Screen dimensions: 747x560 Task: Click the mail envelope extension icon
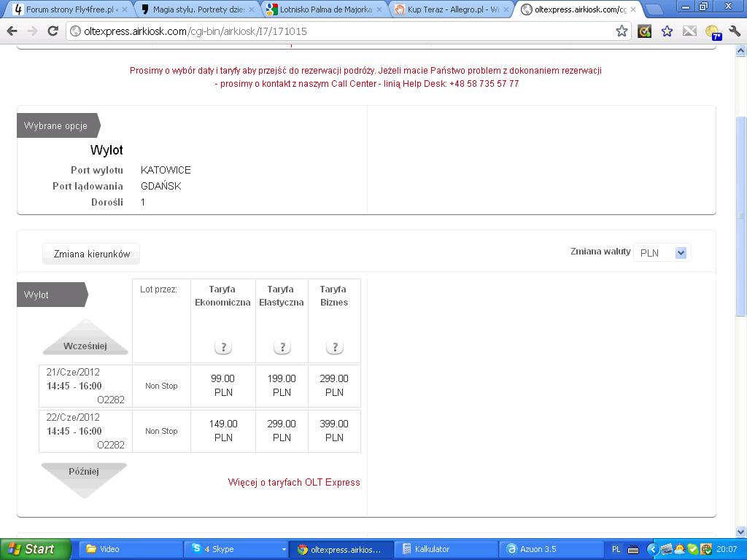(x=689, y=31)
